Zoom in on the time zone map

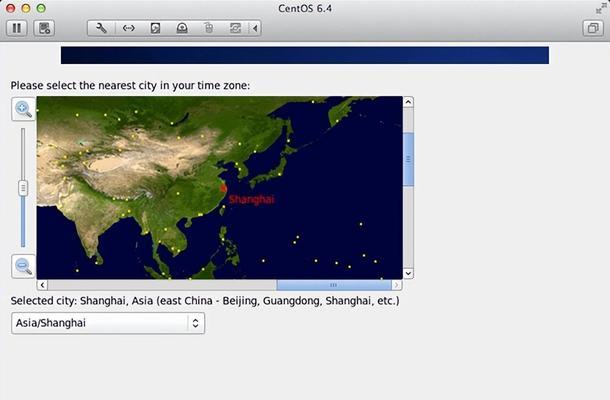click(x=23, y=109)
